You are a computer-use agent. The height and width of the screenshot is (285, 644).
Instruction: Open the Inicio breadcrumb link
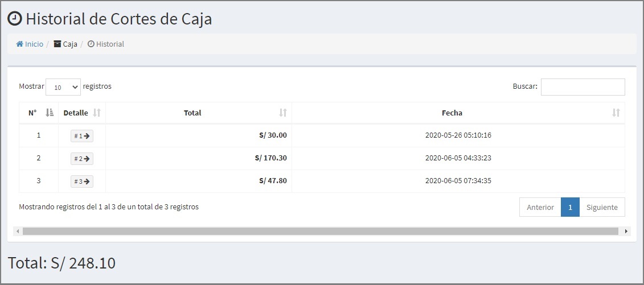coord(34,44)
